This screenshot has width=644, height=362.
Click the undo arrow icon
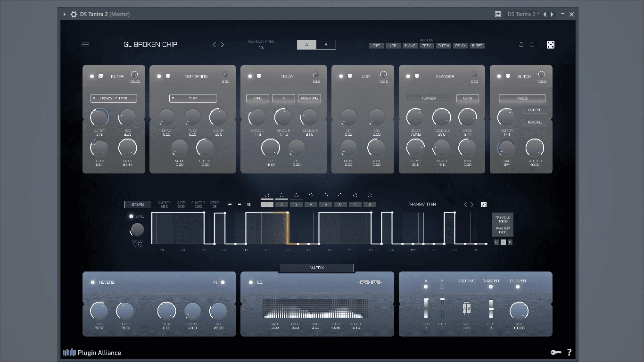coord(521,45)
